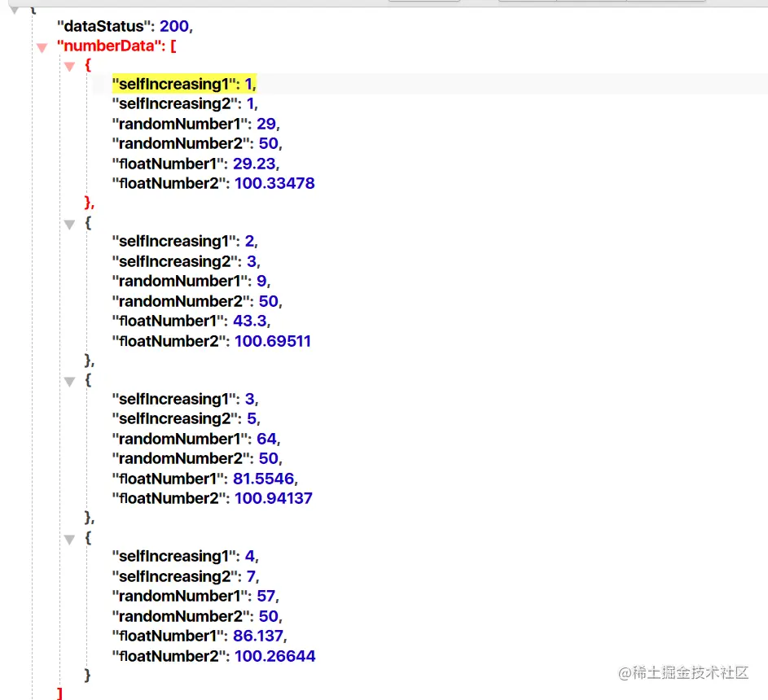The image size is (768, 700).
Task: Click the value 100.94137
Action: click(x=274, y=498)
